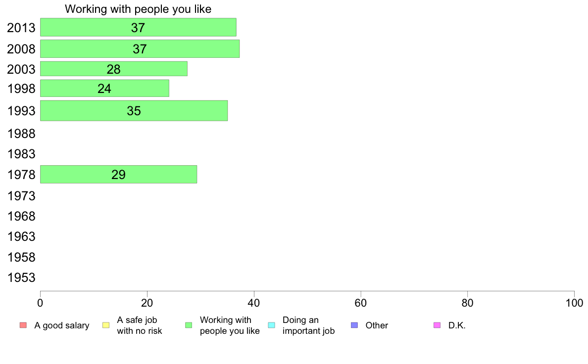
Task: Click the 1988 year label
Action: [21, 134]
